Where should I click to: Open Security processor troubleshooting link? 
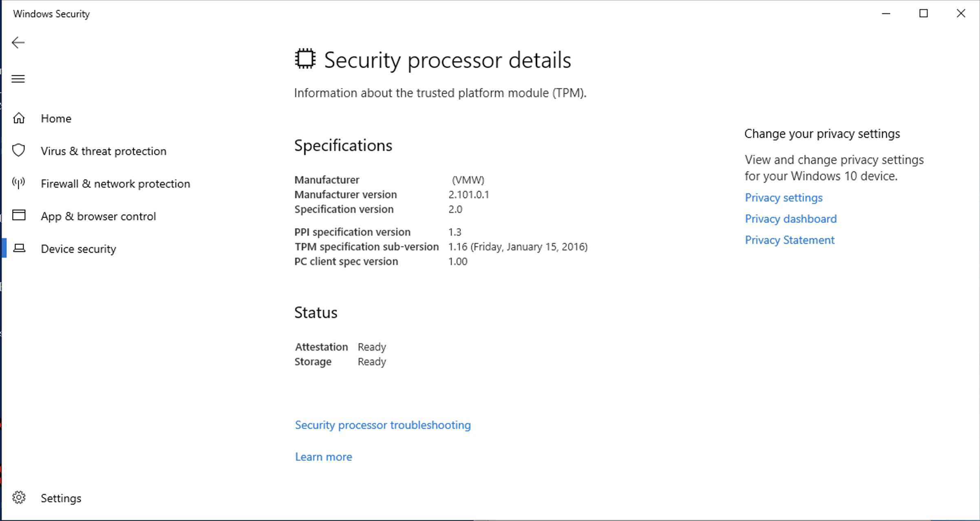point(383,425)
